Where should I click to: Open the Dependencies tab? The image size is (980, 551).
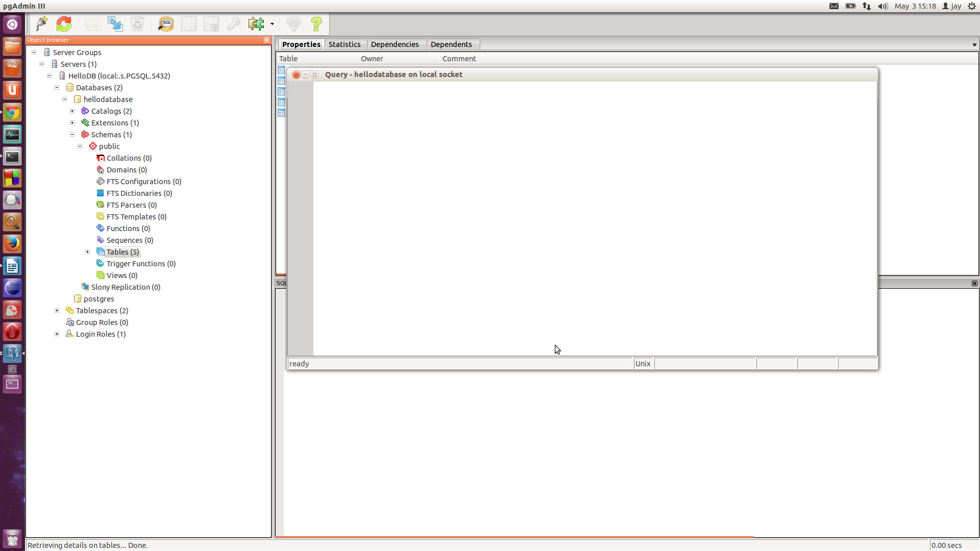(395, 44)
